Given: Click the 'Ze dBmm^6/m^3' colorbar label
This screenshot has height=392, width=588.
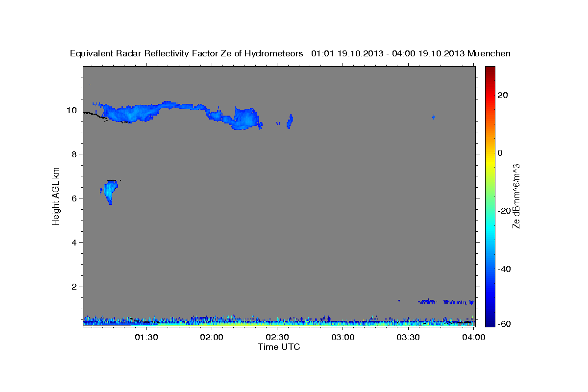Looking at the screenshot, I should point(515,196).
